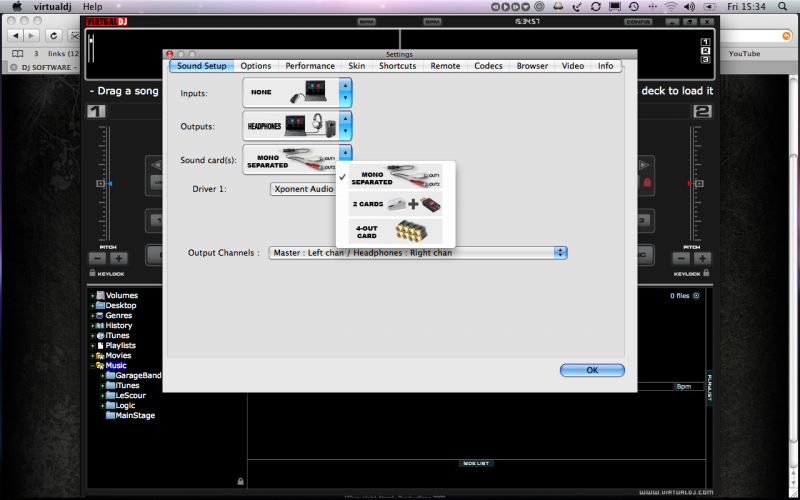The width and height of the screenshot is (800, 500).
Task: Open the Outputs dropdown selector
Action: pyautogui.click(x=346, y=125)
